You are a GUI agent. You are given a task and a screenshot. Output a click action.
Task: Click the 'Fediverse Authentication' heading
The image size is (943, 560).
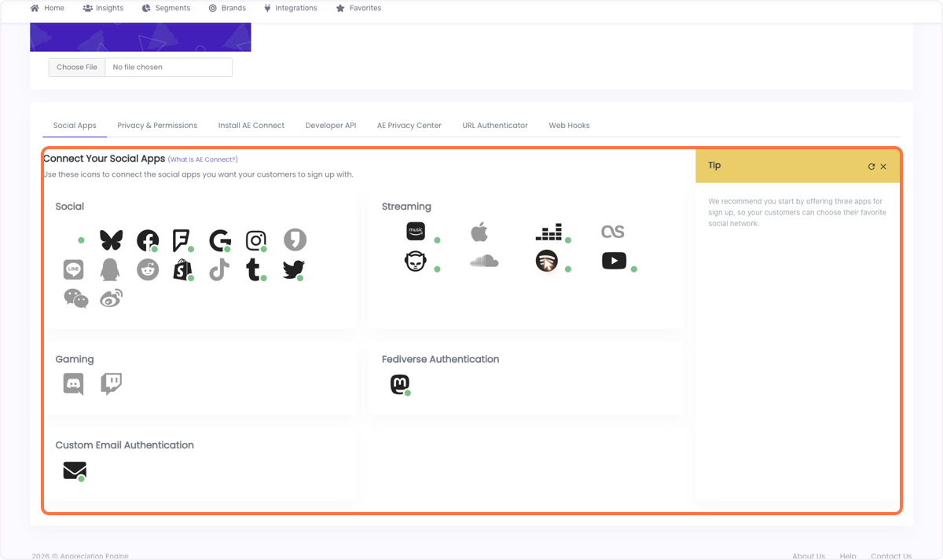pyautogui.click(x=440, y=359)
